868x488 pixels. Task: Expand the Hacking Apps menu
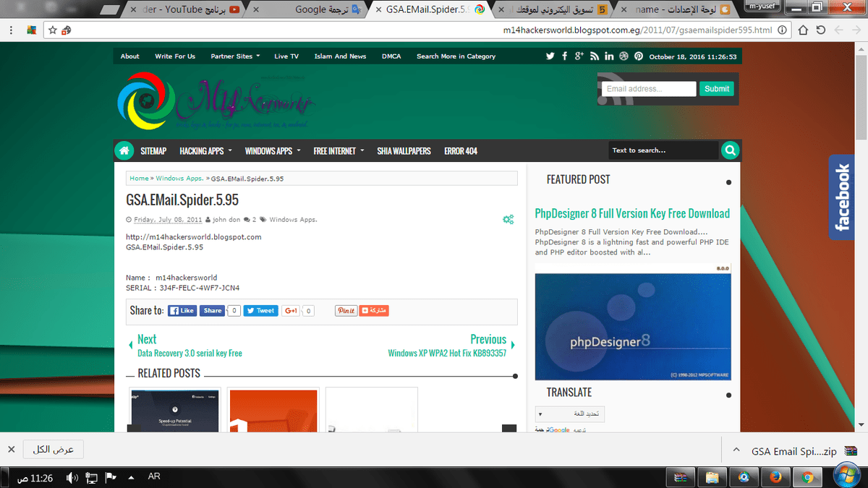coord(205,151)
